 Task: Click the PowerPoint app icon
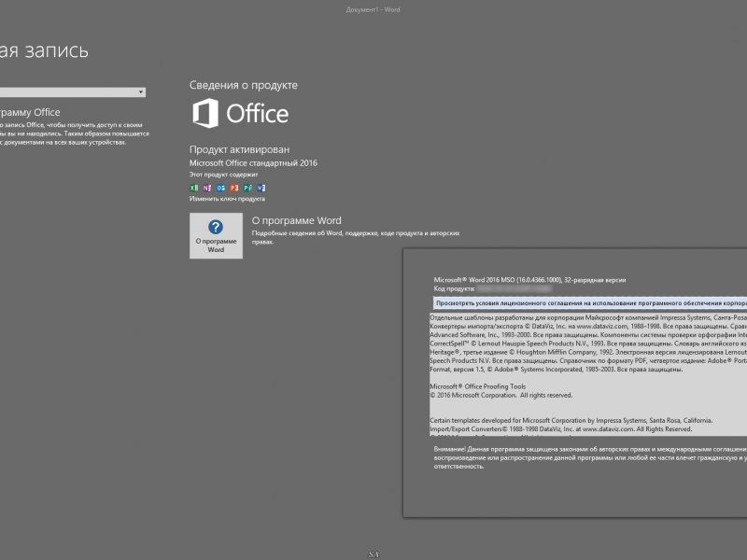coord(234,189)
